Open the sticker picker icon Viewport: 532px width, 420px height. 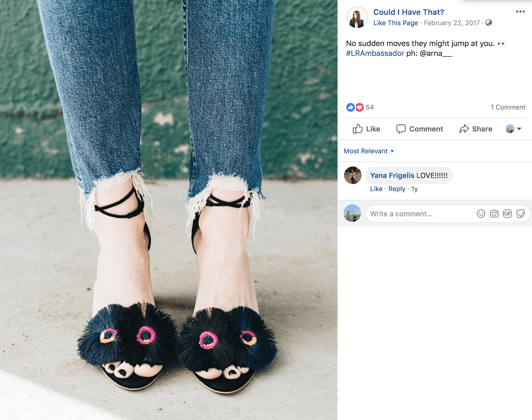(521, 214)
